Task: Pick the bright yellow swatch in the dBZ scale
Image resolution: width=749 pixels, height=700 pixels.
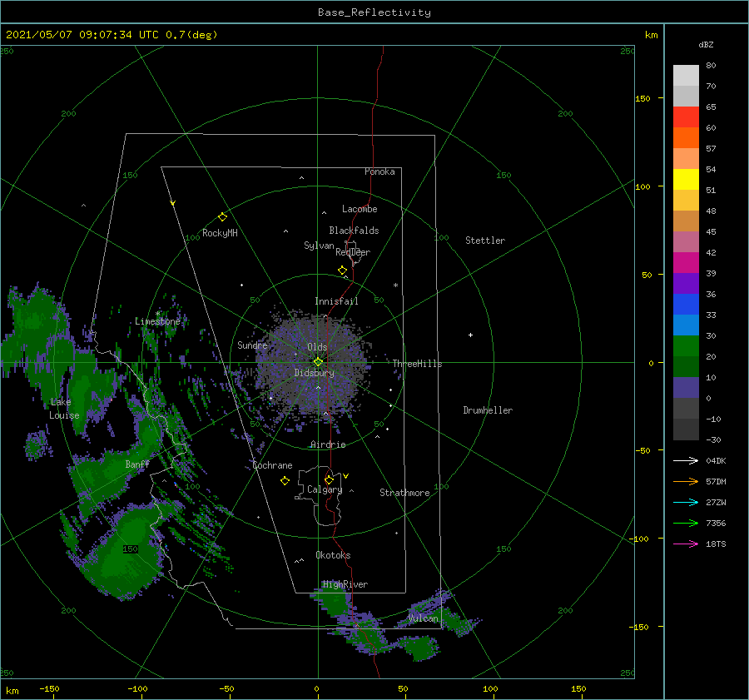Action: click(686, 179)
